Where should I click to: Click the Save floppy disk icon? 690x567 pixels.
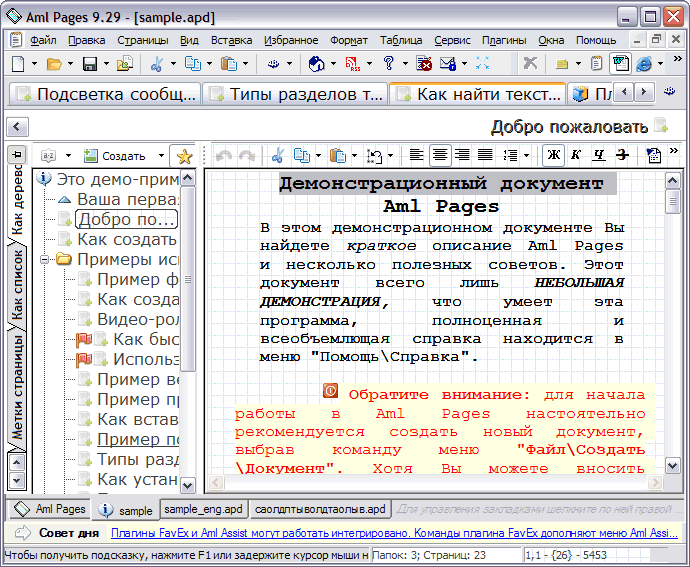pyautogui.click(x=90, y=64)
